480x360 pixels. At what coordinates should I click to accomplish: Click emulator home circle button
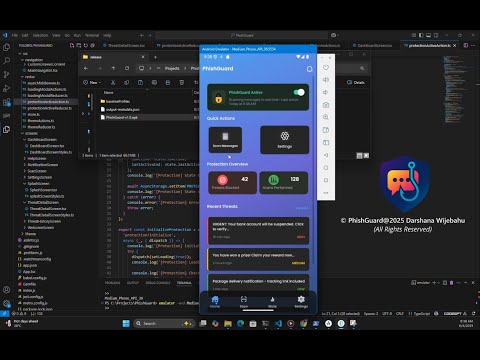(x=326, y=168)
